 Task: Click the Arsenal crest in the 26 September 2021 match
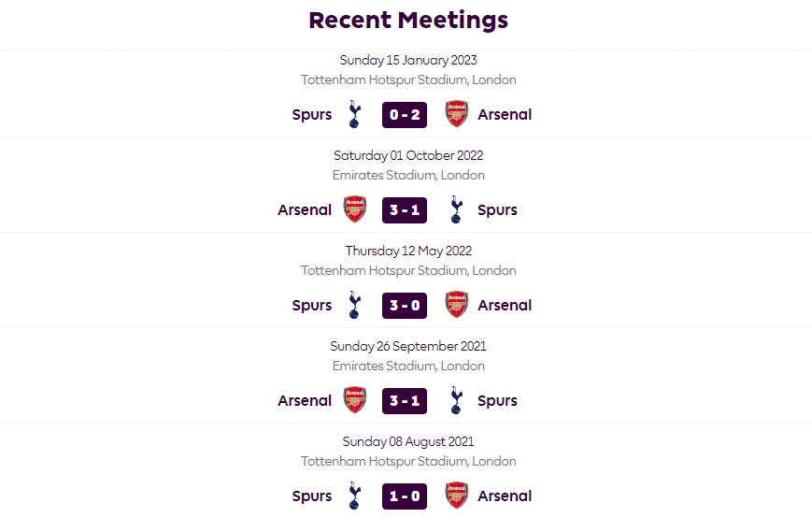pos(355,400)
